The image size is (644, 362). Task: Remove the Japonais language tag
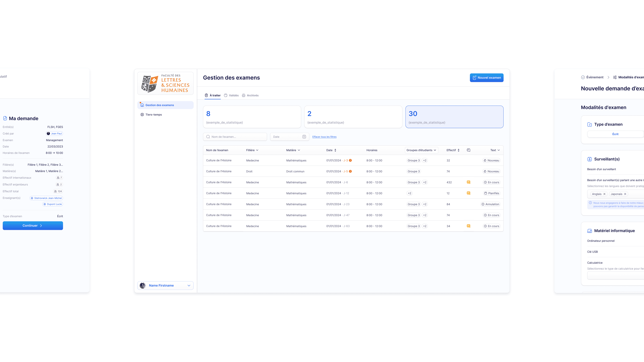[625, 194]
